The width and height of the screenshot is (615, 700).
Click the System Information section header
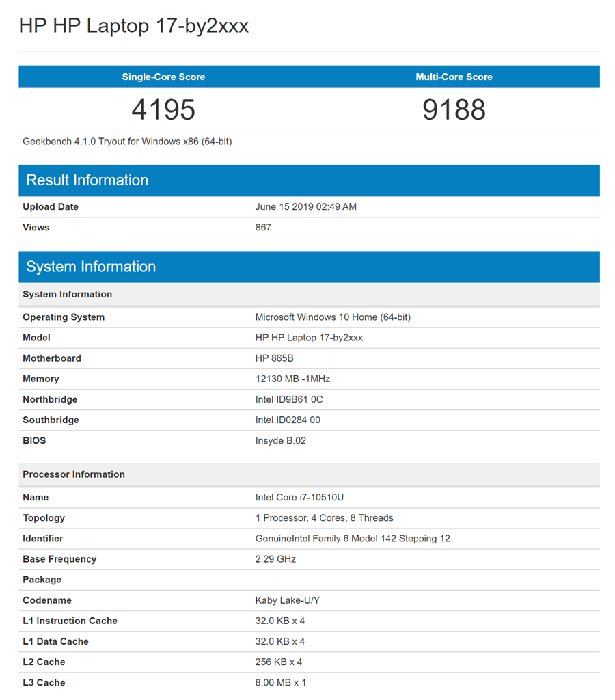90,267
